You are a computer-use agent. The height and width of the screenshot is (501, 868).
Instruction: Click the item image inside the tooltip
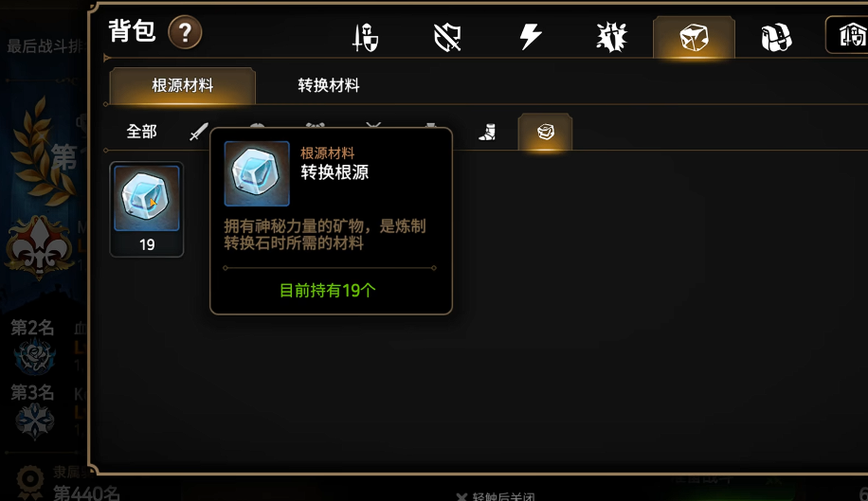(257, 173)
